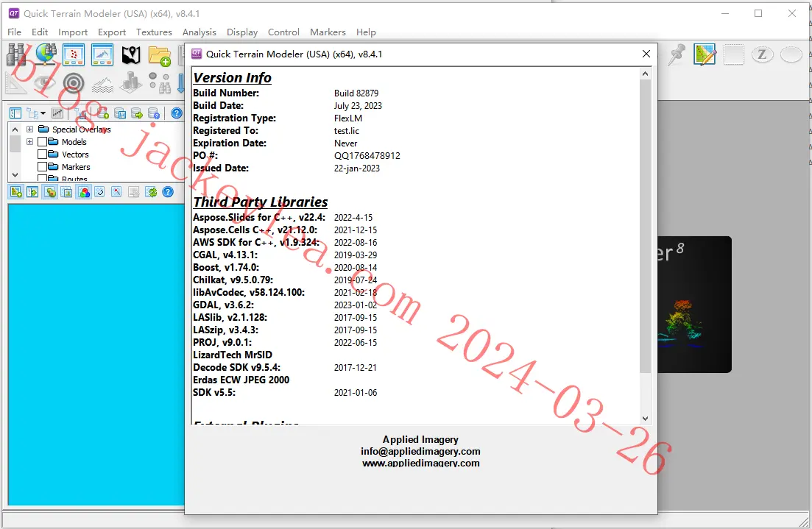The height and width of the screenshot is (529, 812).
Task: Check the Models folder checkbox
Action: [43, 142]
